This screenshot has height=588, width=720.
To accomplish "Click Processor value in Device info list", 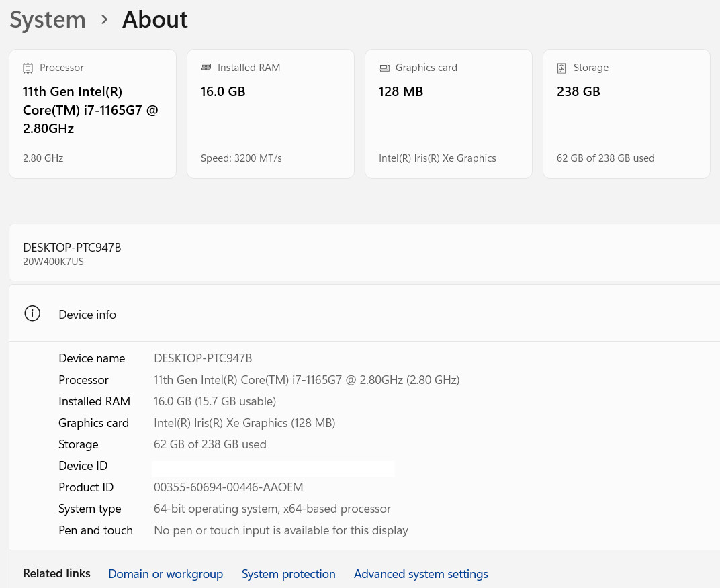I will 306,380.
